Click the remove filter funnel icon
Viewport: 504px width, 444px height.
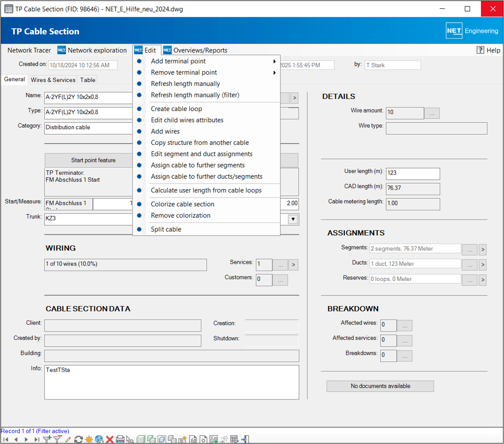[57, 439]
